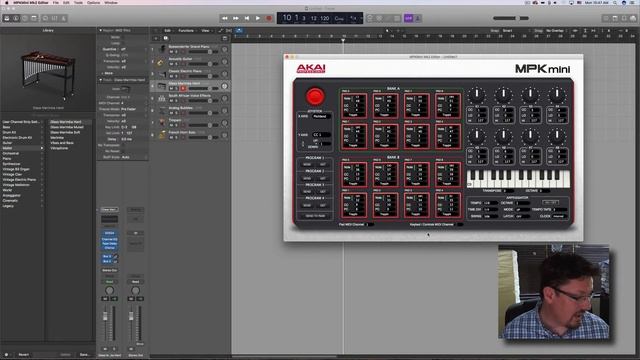Click the Timpani track icon
Viewport: 640px width, 360px height.
pyautogui.click(x=162, y=122)
